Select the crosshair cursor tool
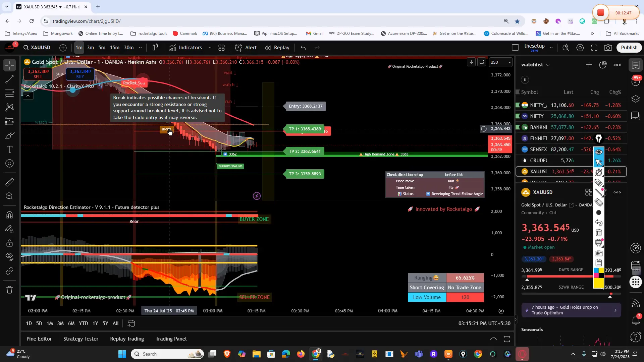The image size is (644, 362). [x=10, y=65]
